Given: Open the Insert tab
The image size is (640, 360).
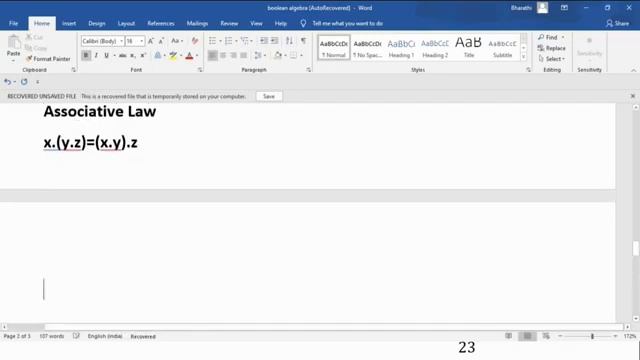Looking at the screenshot, I should point(69,24).
